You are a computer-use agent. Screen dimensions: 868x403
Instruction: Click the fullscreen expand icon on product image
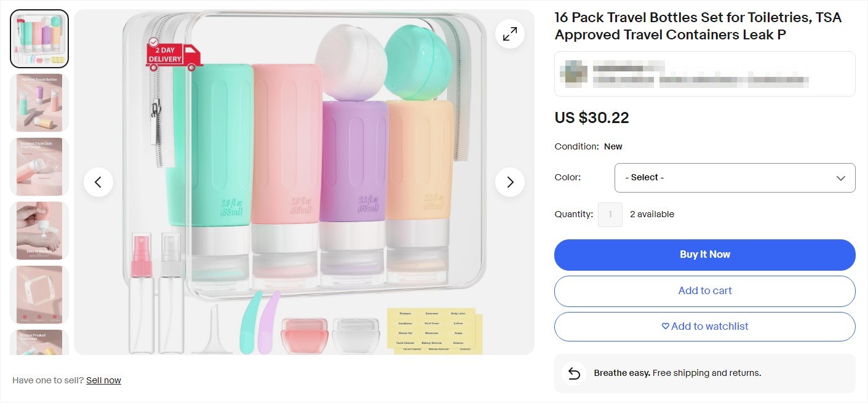click(x=509, y=34)
